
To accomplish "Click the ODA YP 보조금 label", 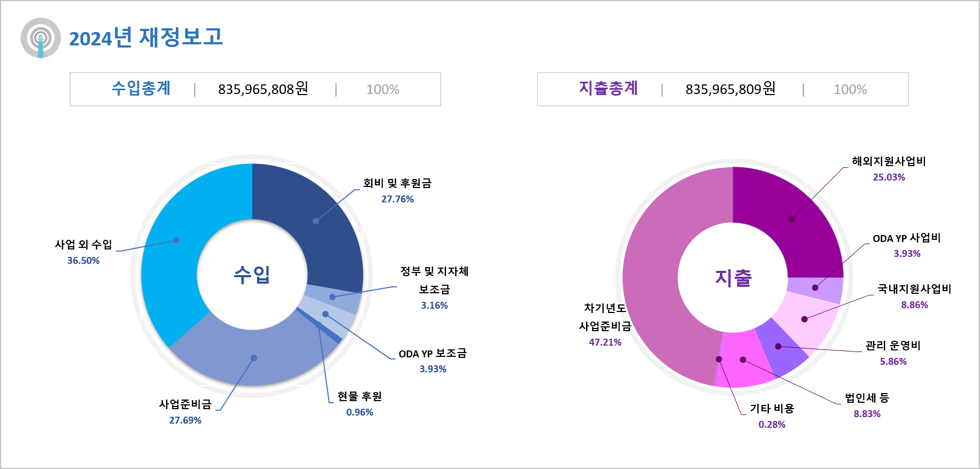I will point(432,354).
